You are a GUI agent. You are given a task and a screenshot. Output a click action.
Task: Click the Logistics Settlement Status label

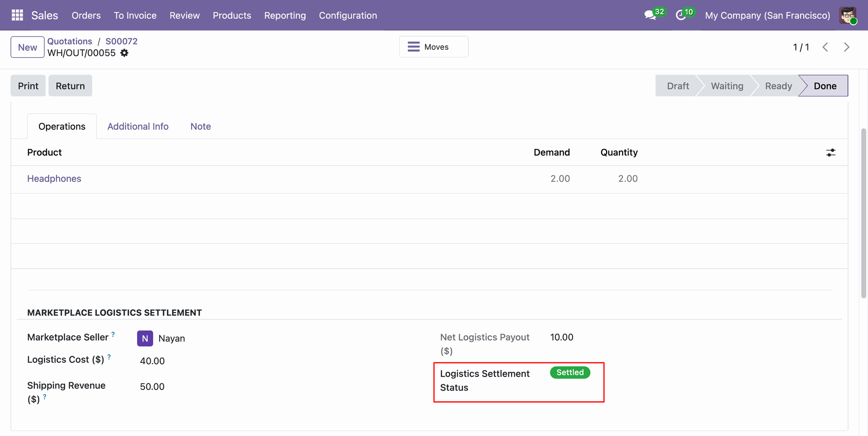tap(485, 380)
